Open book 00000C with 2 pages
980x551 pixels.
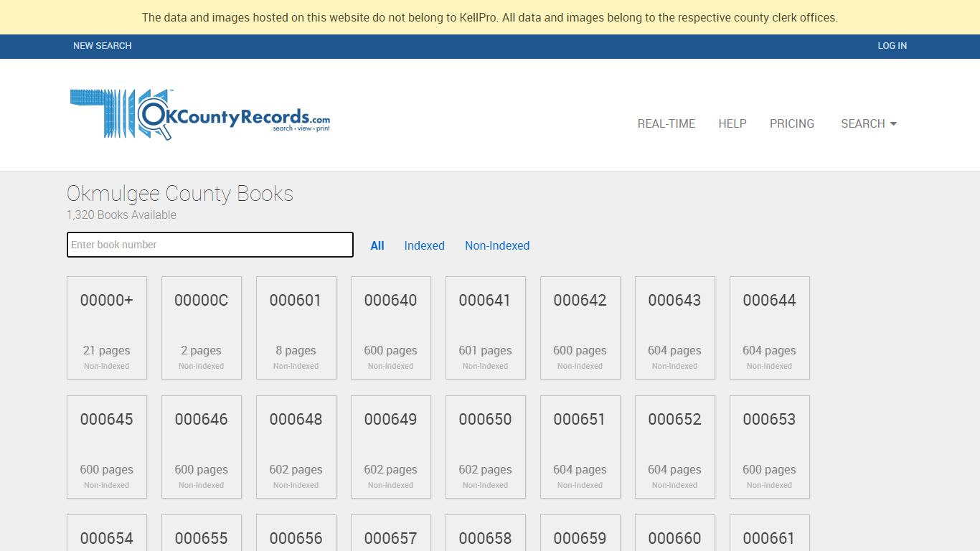[x=202, y=328]
